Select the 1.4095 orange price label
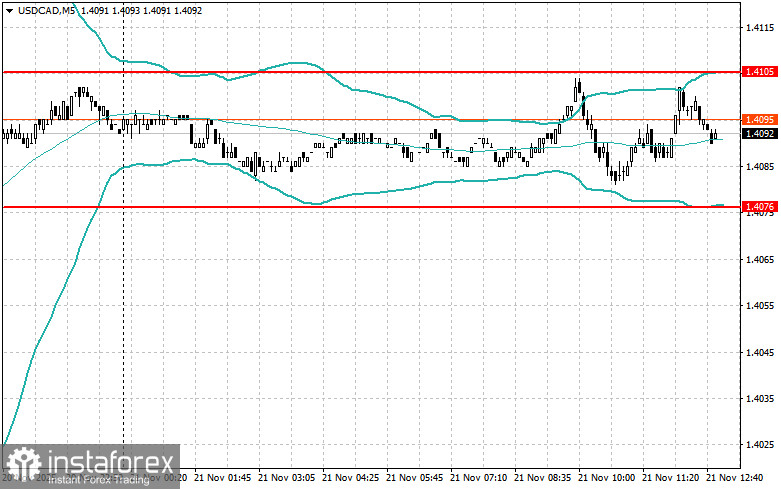 pyautogui.click(x=760, y=120)
